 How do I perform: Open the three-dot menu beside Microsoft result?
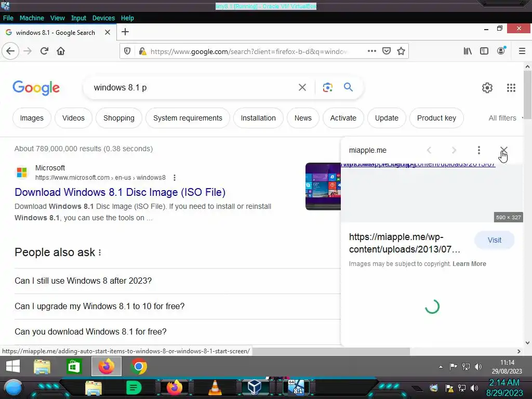(x=175, y=178)
